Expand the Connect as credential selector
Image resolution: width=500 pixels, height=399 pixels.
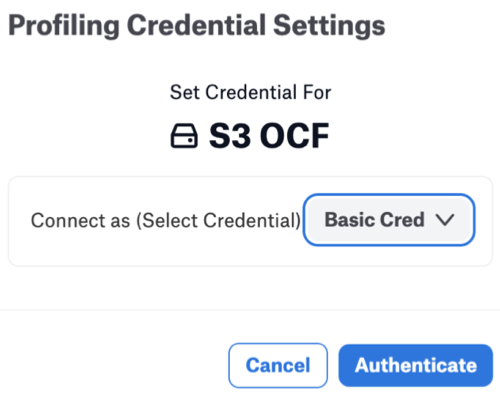(x=389, y=220)
